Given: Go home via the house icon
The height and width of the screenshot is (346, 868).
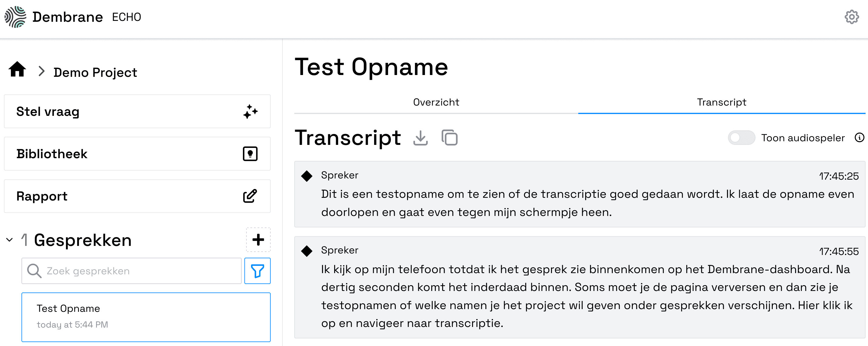Looking at the screenshot, I should pos(17,69).
